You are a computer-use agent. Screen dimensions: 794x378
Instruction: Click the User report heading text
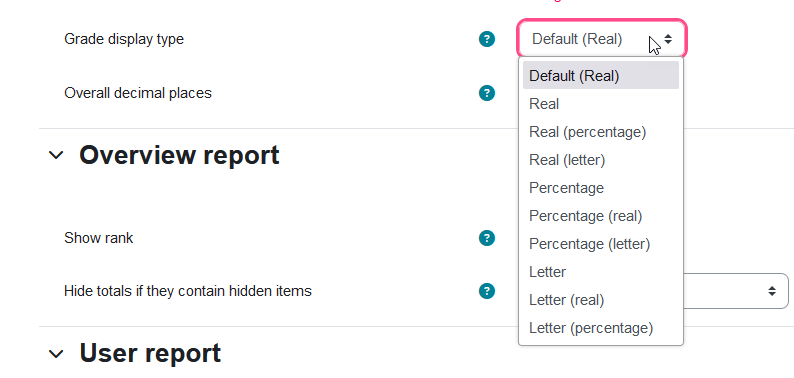150,354
